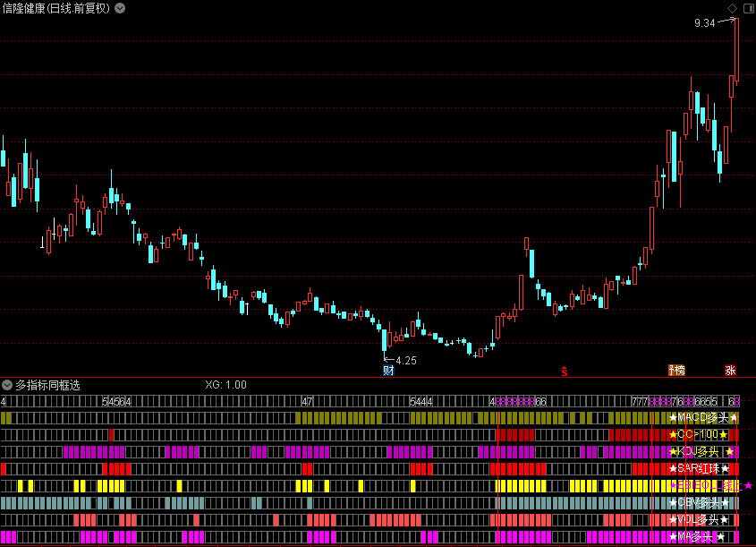756x547 pixels.
Task: Click the 5444 count digits in top row
Action: click(x=420, y=401)
